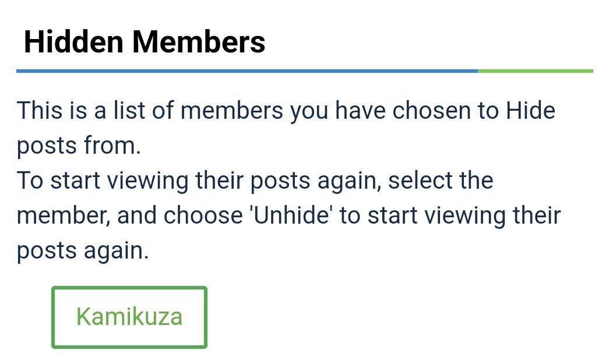The width and height of the screenshot is (602, 364).
Task: Click the green border of the Kamikuza button
Action: 54,317
